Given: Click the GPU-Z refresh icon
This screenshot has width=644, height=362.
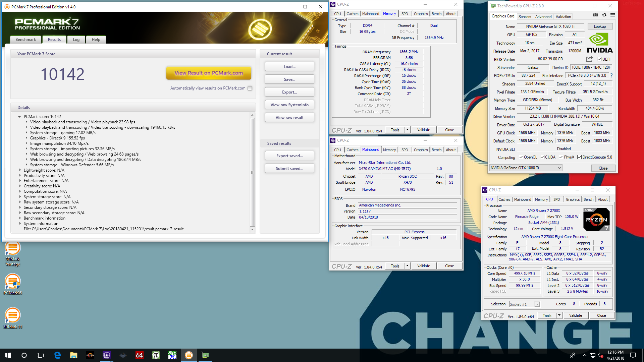Looking at the screenshot, I should pyautogui.click(x=604, y=15).
